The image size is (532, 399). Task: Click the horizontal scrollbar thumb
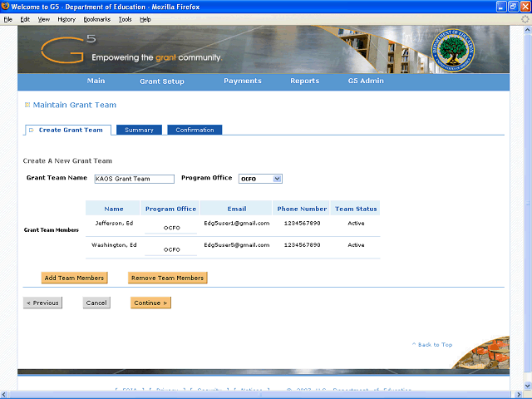click(x=260, y=395)
